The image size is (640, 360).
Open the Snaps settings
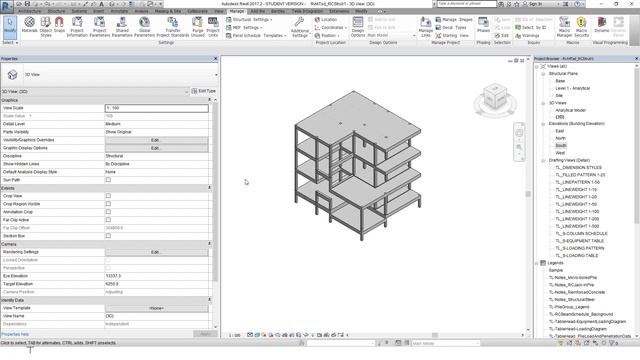[59, 25]
